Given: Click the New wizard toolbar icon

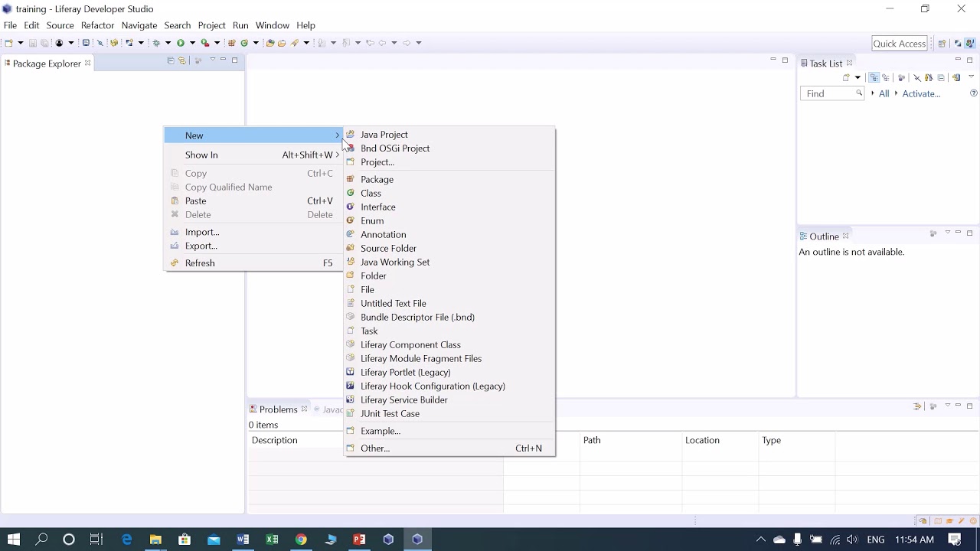Looking at the screenshot, I should pyautogui.click(x=8, y=43).
